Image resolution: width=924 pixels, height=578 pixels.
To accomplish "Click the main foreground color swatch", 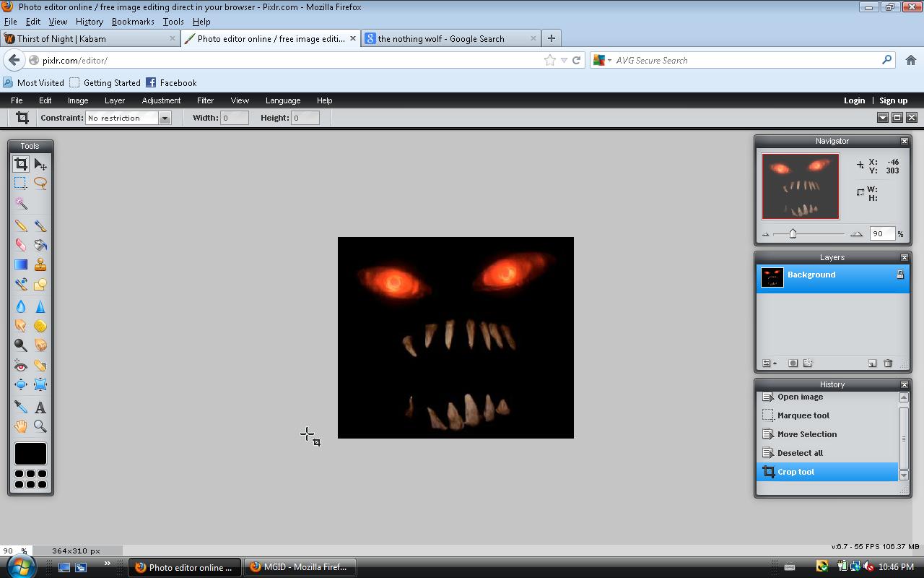I will [x=30, y=454].
